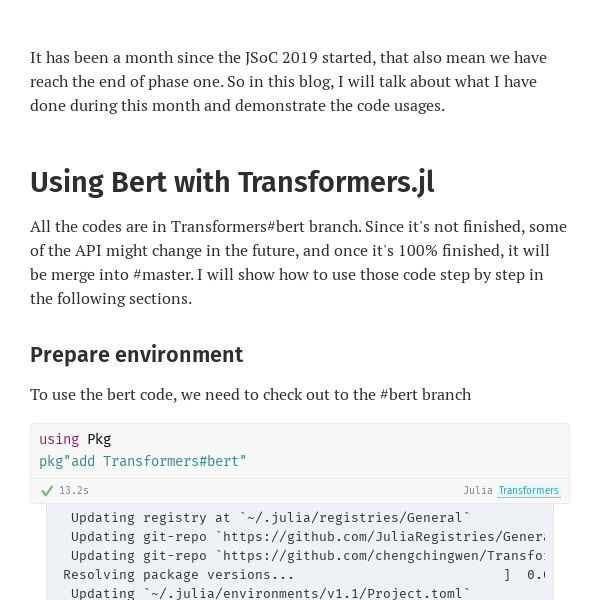Click the '#master' word in the paragraph
This screenshot has width=600, height=600.
[163, 275]
